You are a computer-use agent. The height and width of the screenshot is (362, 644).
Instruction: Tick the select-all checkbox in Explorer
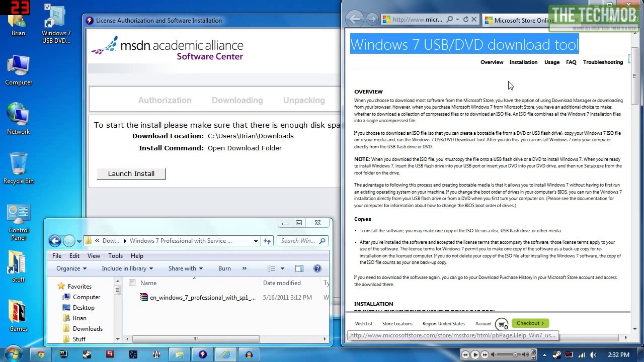132,283
